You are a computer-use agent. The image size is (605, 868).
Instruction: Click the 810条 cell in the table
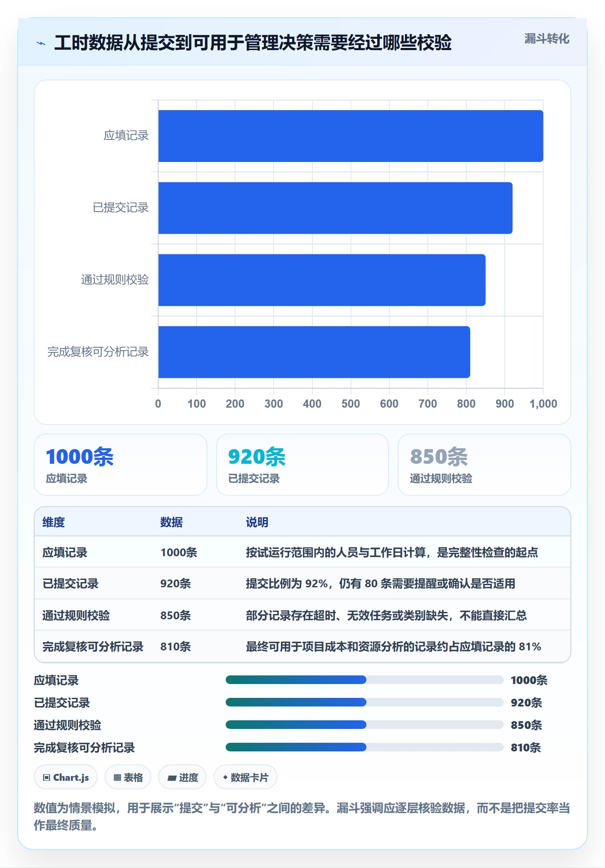click(176, 646)
